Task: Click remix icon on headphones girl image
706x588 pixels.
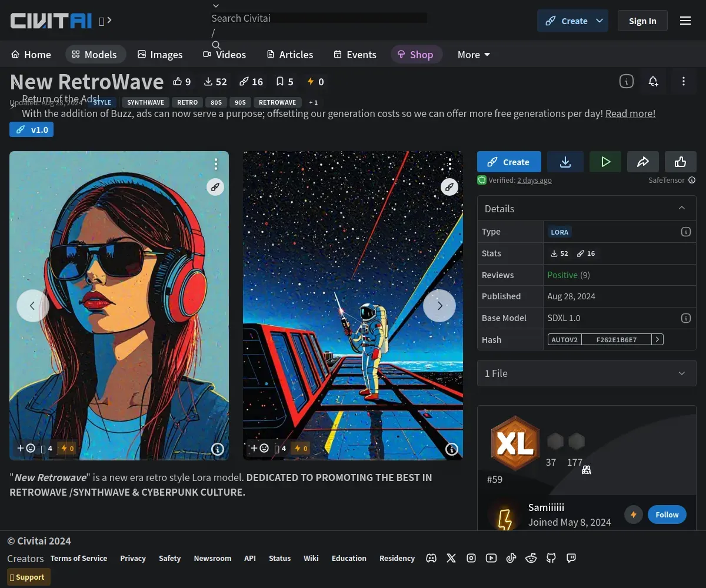Action: pyautogui.click(x=215, y=187)
